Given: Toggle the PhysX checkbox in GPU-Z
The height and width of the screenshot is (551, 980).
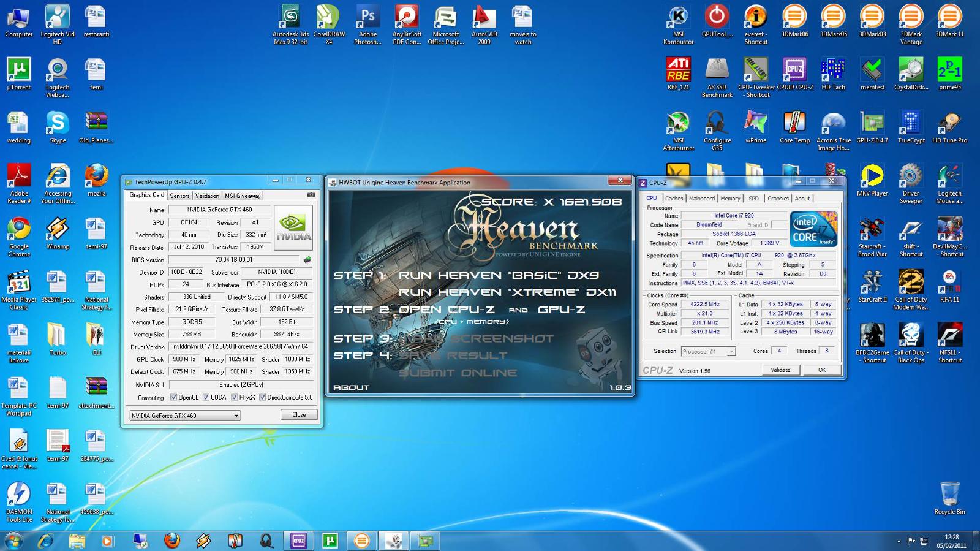Looking at the screenshot, I should 234,397.
